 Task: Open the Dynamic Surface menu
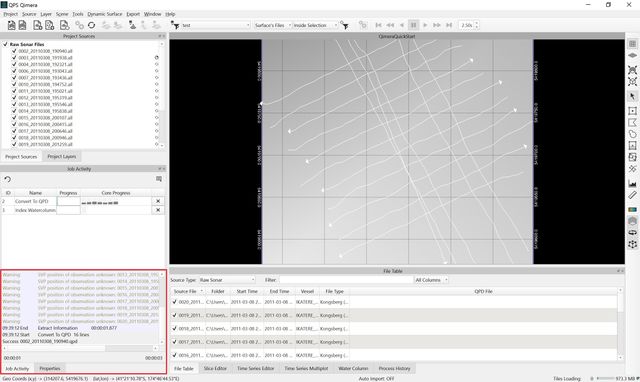point(105,14)
